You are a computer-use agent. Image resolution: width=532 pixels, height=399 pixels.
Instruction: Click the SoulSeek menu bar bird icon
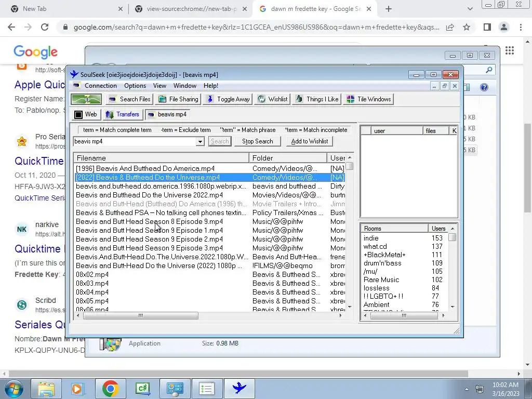pyautogui.click(x=76, y=86)
